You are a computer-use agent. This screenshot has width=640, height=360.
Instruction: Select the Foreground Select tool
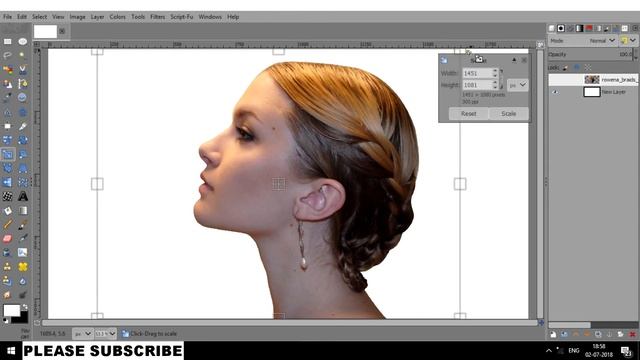point(7,84)
